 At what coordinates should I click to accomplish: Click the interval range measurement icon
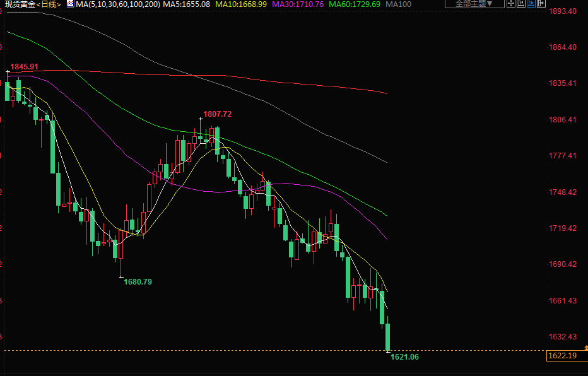[x=521, y=3]
